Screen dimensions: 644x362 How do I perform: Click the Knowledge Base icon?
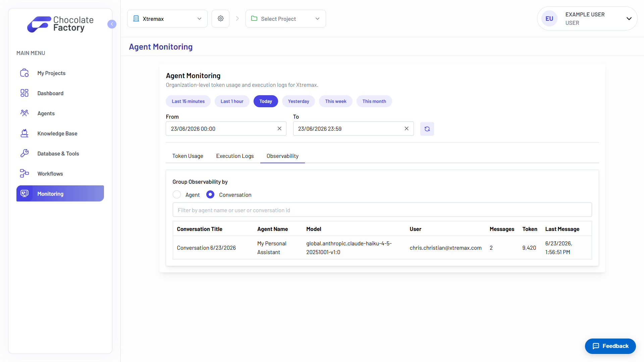tap(24, 133)
